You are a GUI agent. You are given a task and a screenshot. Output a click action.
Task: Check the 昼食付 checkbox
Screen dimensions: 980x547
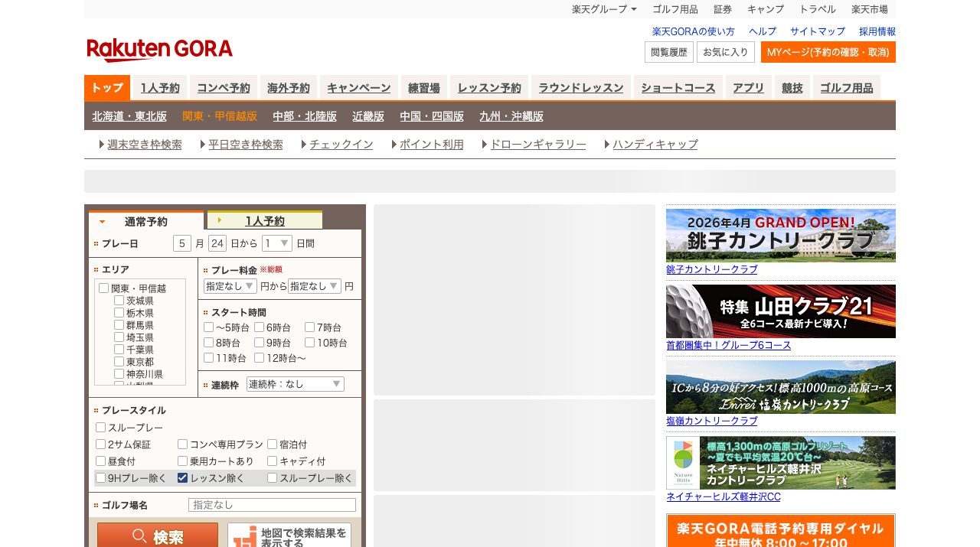[100, 461]
